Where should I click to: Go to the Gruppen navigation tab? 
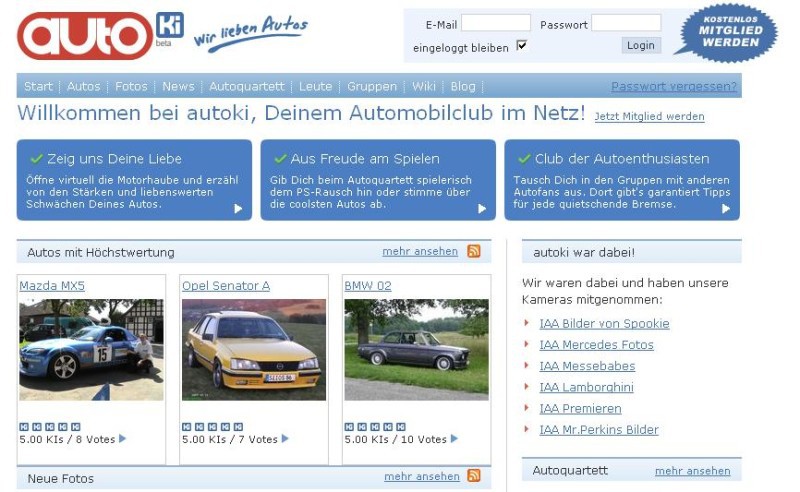coord(372,87)
